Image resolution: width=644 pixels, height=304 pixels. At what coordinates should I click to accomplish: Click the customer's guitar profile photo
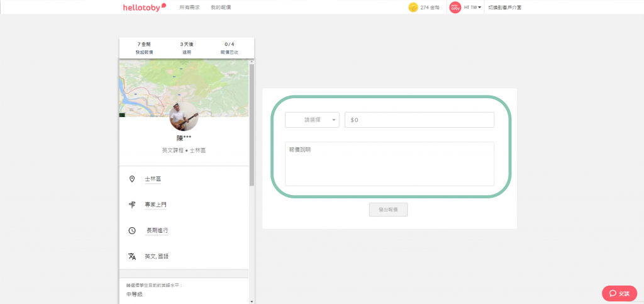tap(184, 116)
